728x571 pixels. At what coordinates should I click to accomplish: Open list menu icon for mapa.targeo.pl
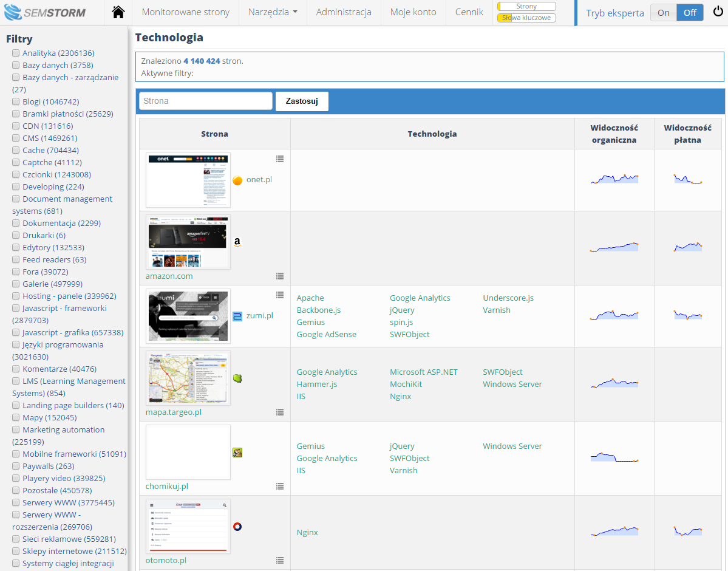click(x=280, y=412)
